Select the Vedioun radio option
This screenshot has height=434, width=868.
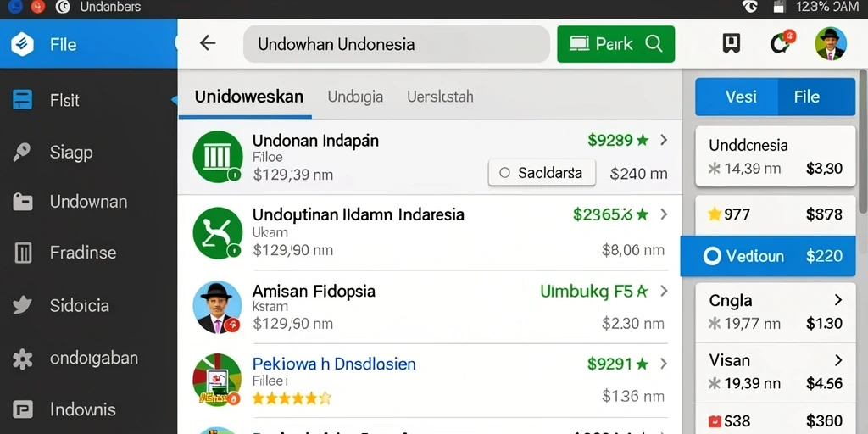click(712, 256)
